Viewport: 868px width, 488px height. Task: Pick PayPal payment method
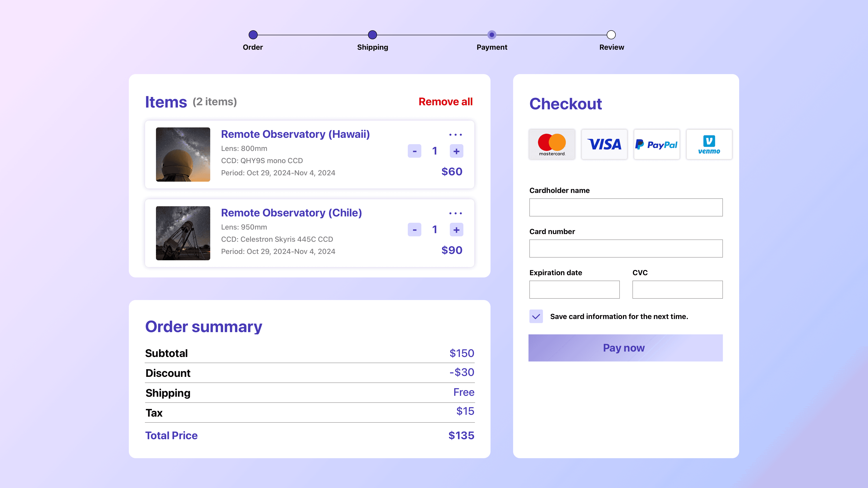click(656, 144)
